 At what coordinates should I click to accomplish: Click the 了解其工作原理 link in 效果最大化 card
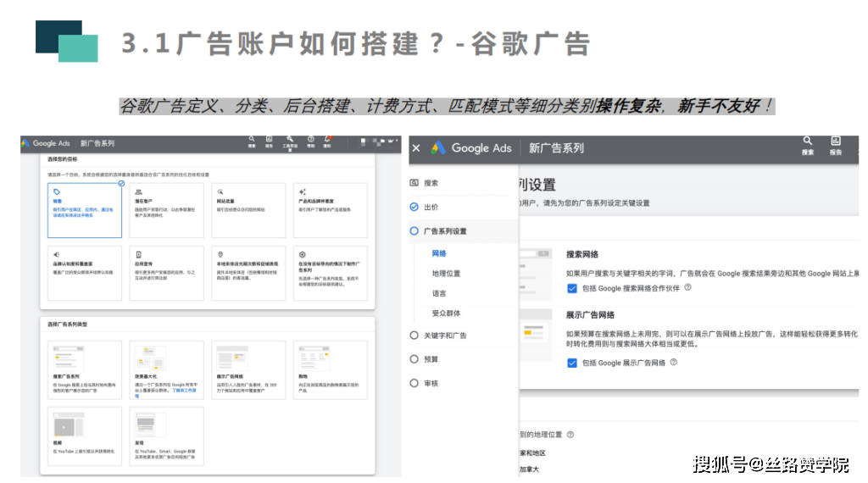(184, 391)
